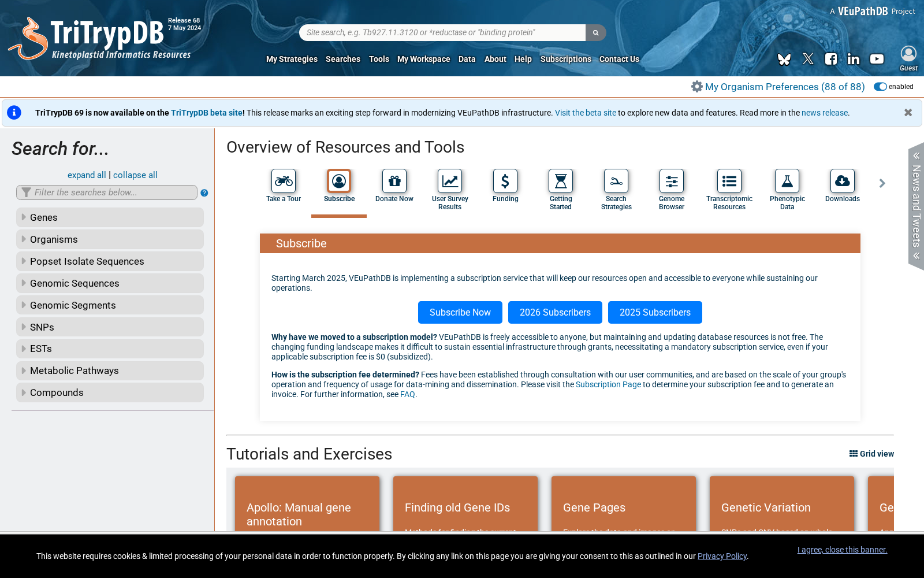
Task: Open the Tools menu
Action: click(x=379, y=59)
